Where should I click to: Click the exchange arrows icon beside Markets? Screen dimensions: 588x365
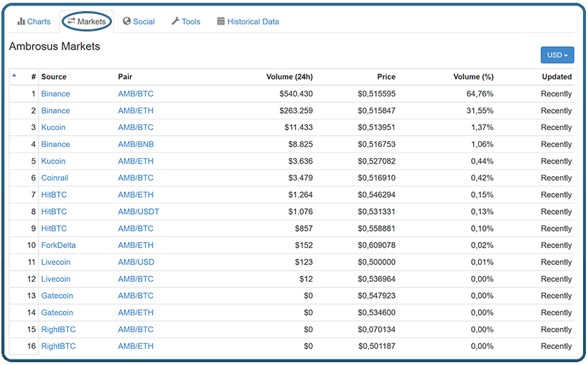(71, 21)
